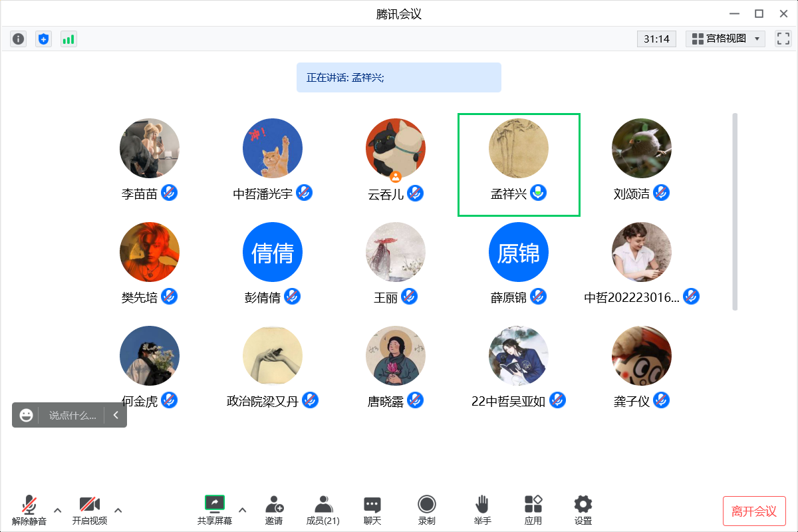
Task: Click the share screen button
Action: coord(215,510)
